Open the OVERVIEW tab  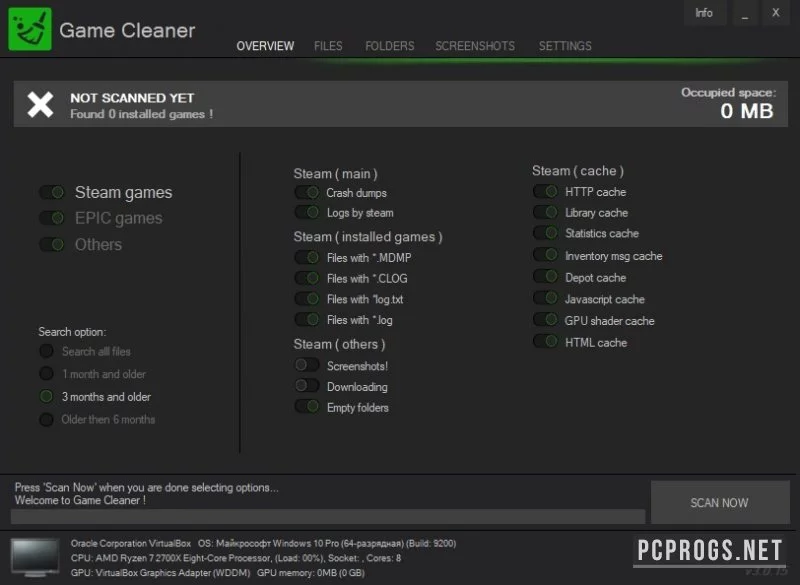tap(265, 46)
